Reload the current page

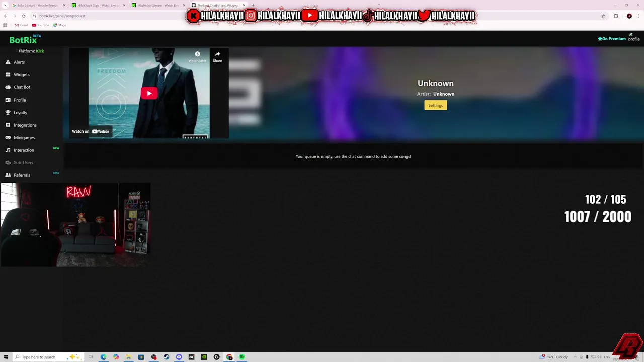pos(23,16)
